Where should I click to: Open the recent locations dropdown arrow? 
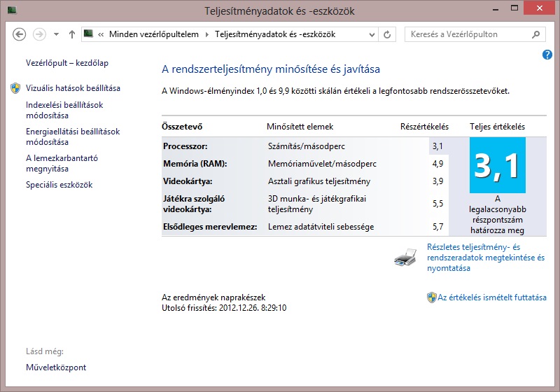pyautogui.click(x=56, y=34)
